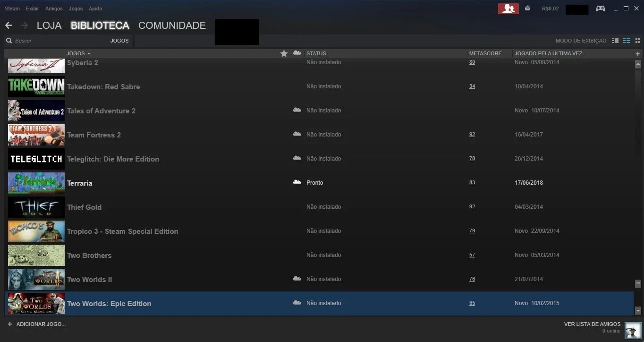The image size is (644, 342).
Task: Go forward with the right arrow
Action: tap(25, 26)
